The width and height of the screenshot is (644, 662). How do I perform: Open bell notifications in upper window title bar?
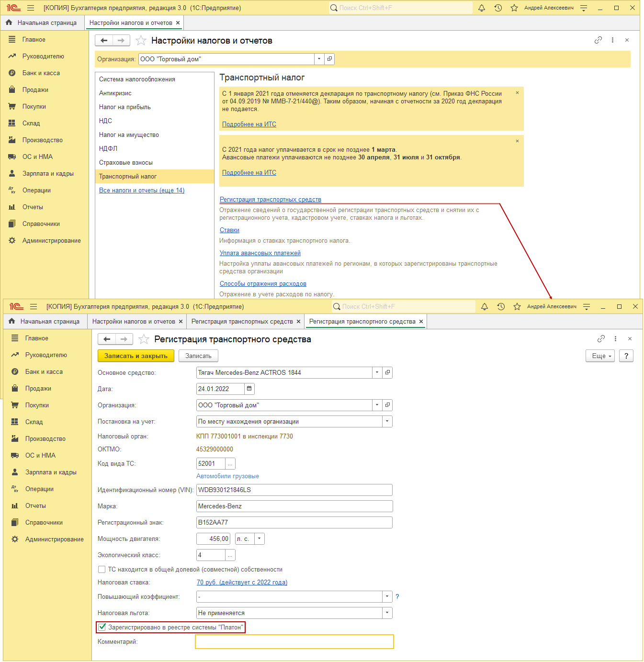482,8
